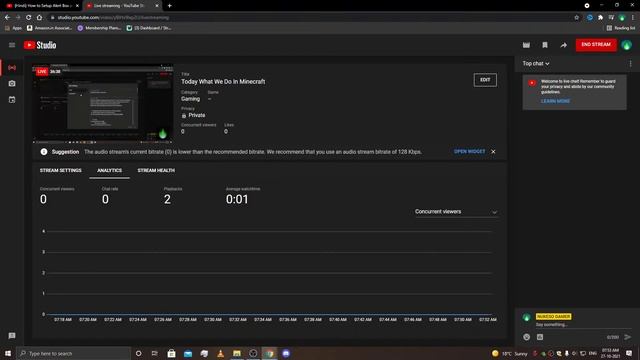The width and height of the screenshot is (640, 360).
Task: Click the Say something chat input field
Action: 582,325
